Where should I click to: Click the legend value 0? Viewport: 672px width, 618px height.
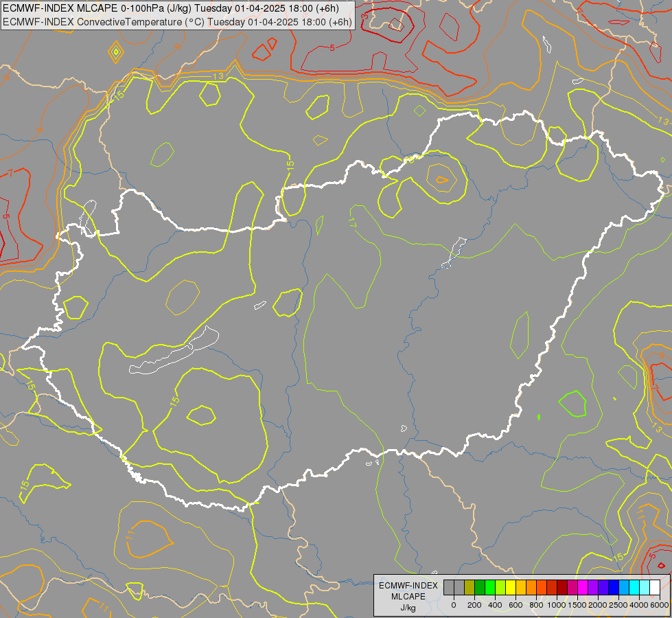point(454,605)
